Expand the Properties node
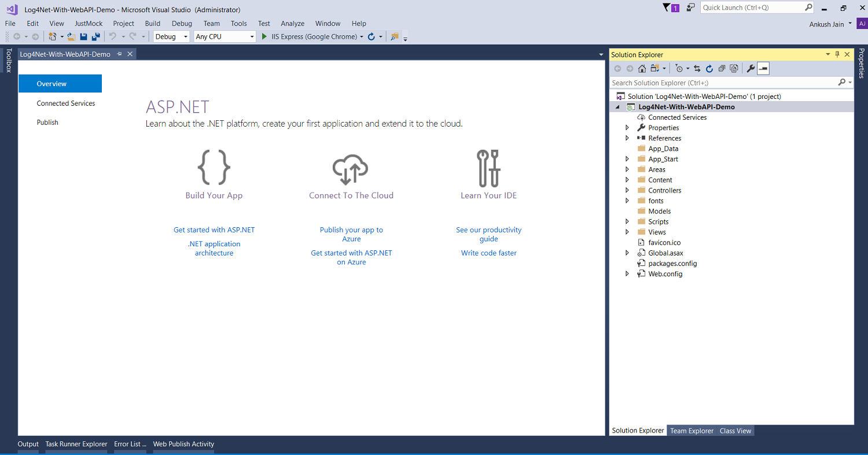868x455 pixels. coord(627,128)
